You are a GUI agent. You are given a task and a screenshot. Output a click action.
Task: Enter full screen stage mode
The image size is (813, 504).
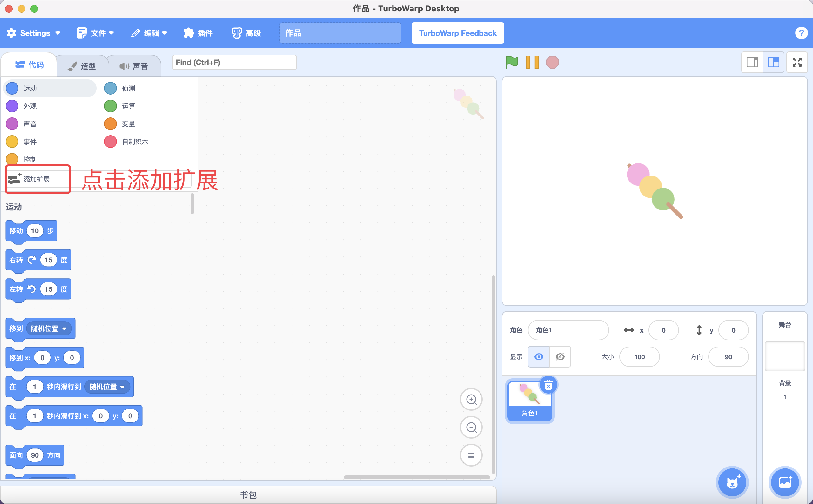coord(798,62)
